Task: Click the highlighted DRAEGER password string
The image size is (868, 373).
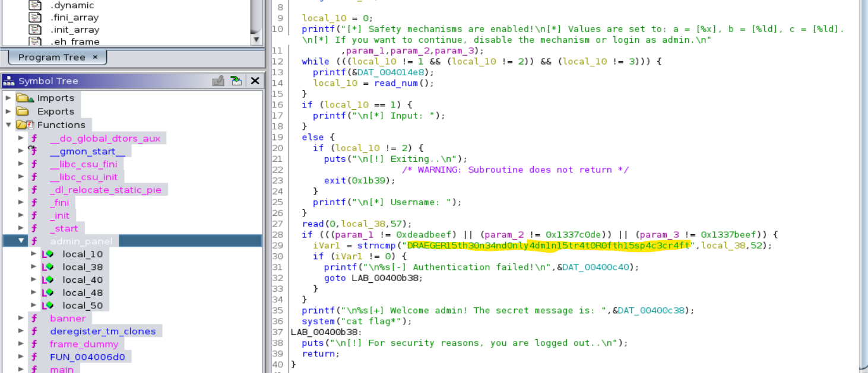Action: 549,245
